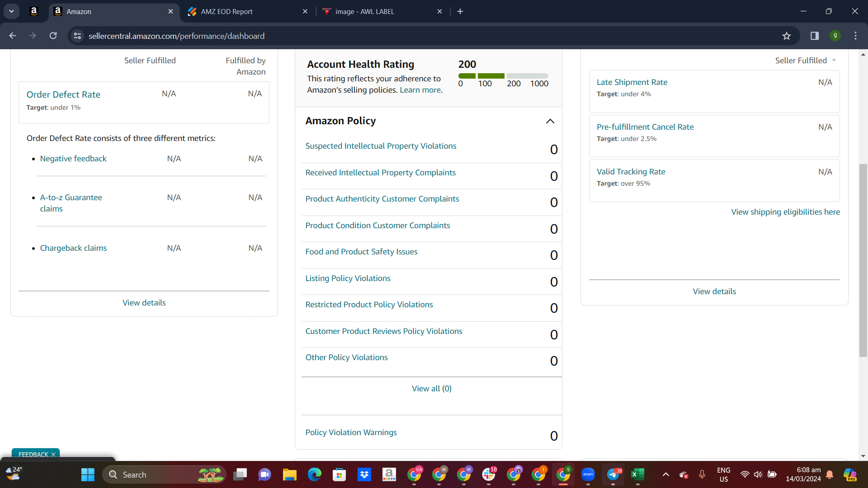
Task: Open the Chargeback claims link
Action: [x=73, y=248]
